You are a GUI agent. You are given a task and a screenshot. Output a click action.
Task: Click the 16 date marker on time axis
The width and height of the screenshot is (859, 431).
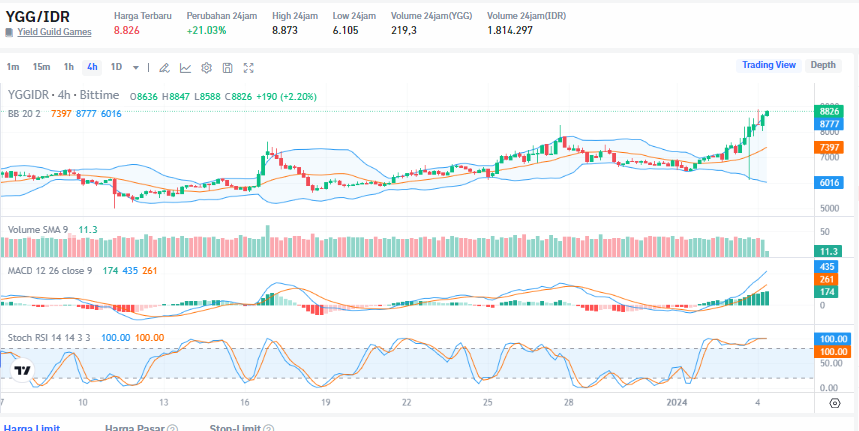coord(244,403)
